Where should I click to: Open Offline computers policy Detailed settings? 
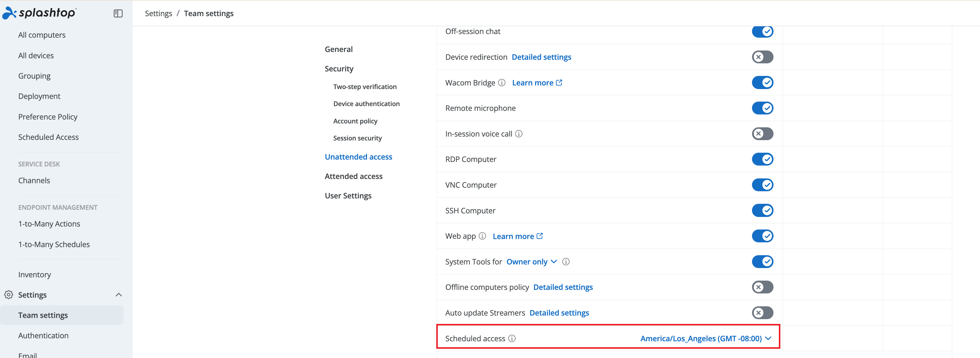pyautogui.click(x=563, y=287)
